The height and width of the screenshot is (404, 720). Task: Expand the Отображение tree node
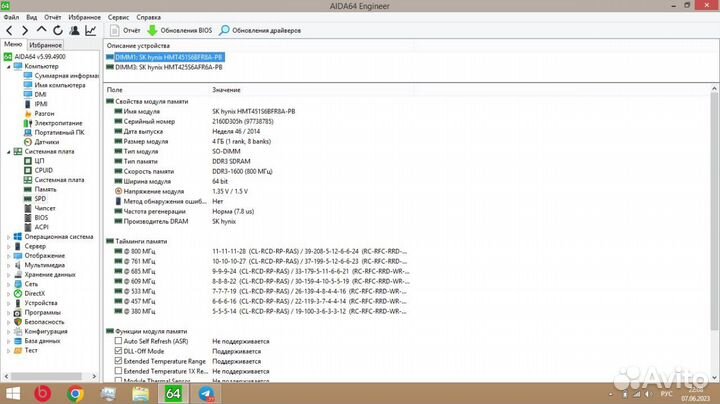pos(8,256)
